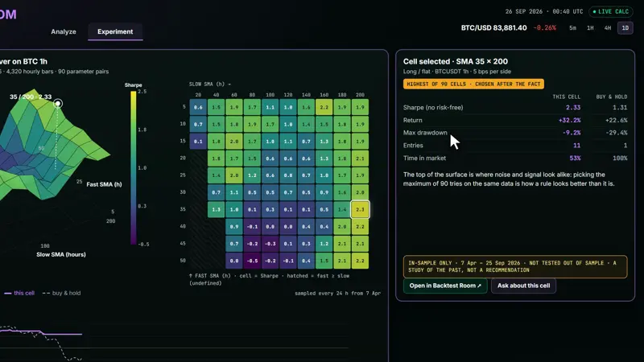The width and height of the screenshot is (644, 362).
Task: Select heatmap cell fast 50, slow 80
Action: pos(252,261)
